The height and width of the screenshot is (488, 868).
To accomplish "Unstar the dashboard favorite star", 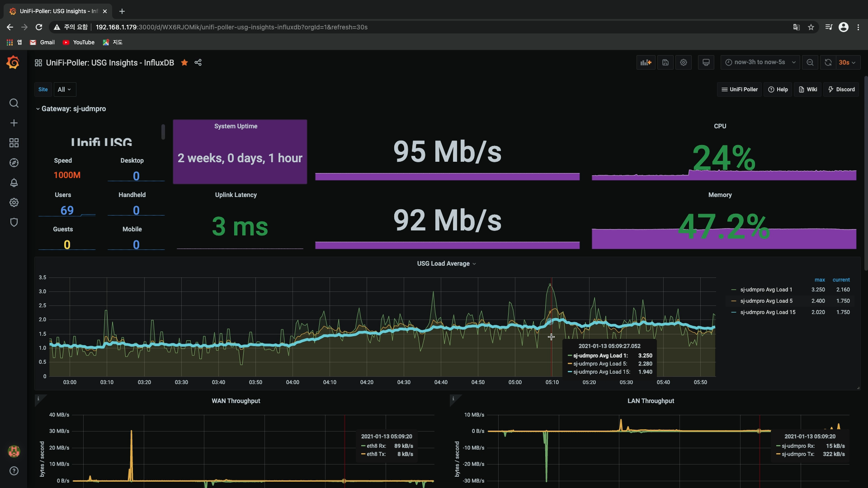I will [184, 62].
